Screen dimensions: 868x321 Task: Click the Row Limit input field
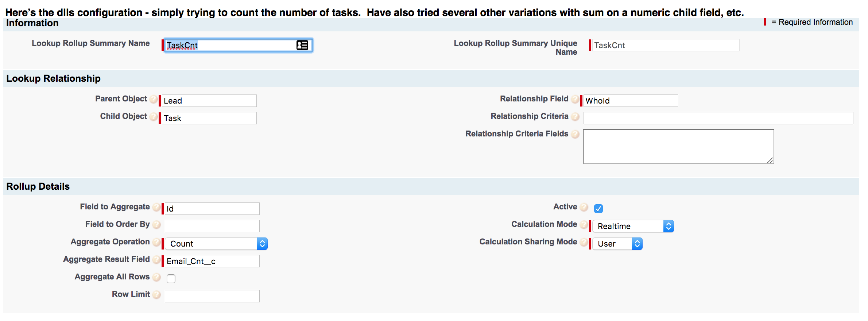[x=212, y=296]
